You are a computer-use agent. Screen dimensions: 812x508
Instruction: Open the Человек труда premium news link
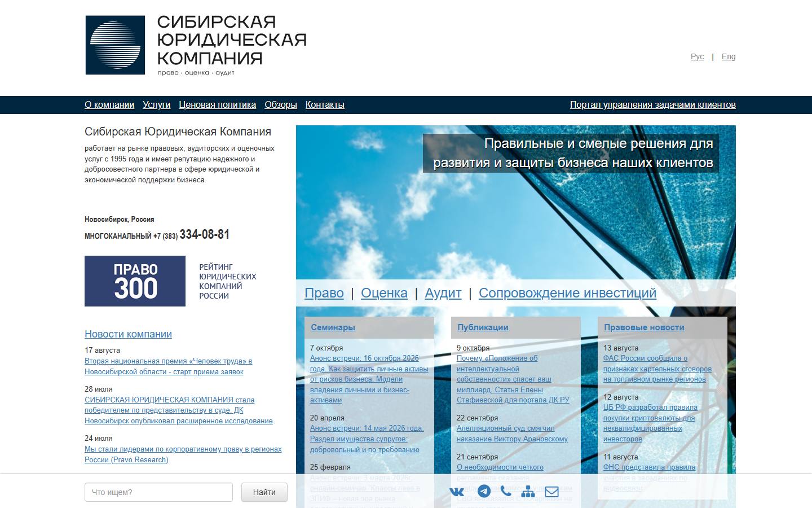pos(169,366)
